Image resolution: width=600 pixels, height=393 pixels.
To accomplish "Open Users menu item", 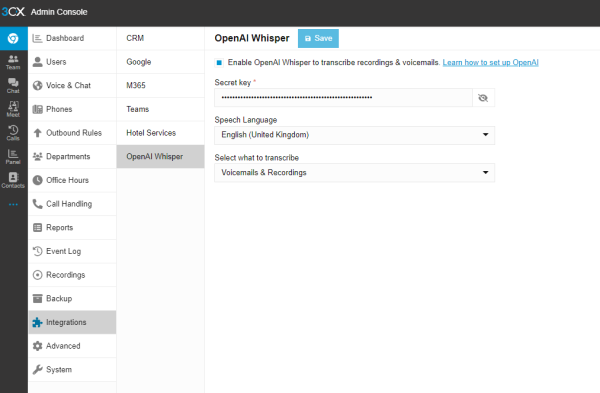I will click(72, 62).
